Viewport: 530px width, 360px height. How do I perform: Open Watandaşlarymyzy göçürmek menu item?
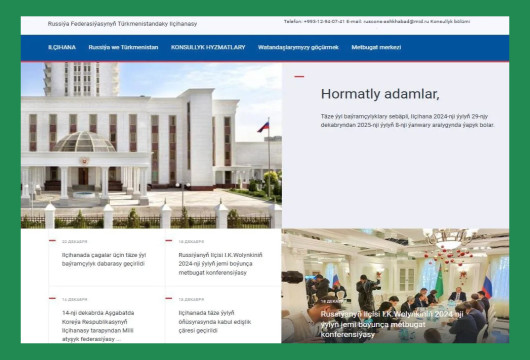[x=298, y=47]
